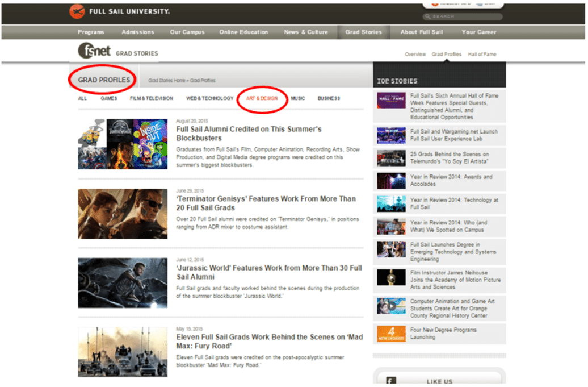Select the Grad Profiles sub-navigation link
This screenshot has width=588, height=387.
coord(446,55)
